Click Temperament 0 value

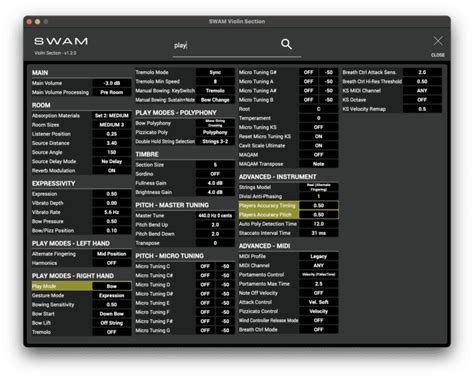point(319,118)
